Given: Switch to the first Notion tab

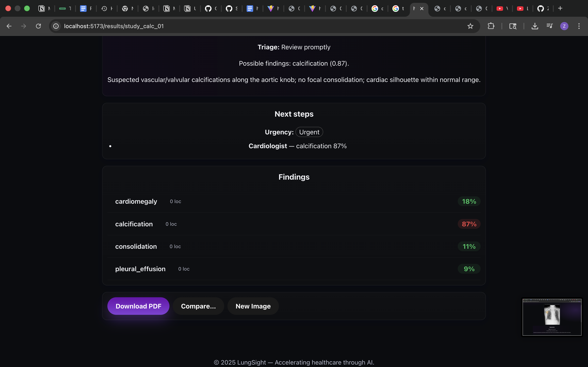Looking at the screenshot, I should coord(42,9).
